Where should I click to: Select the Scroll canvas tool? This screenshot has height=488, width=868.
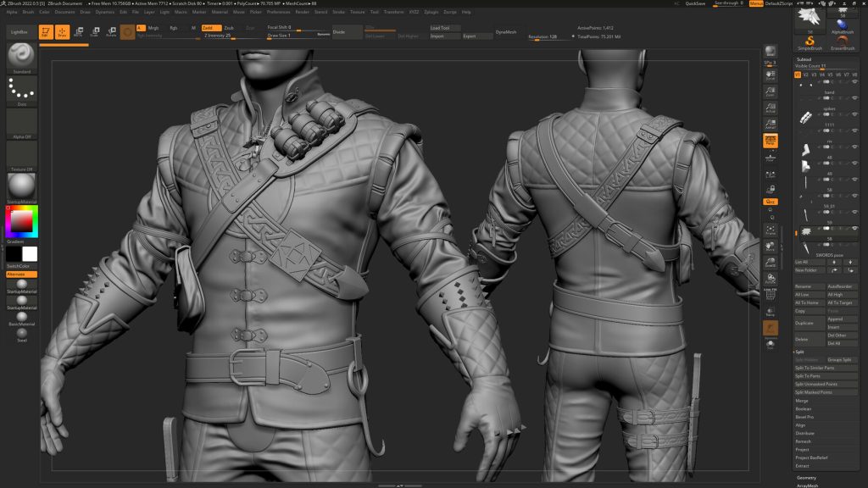click(x=770, y=75)
